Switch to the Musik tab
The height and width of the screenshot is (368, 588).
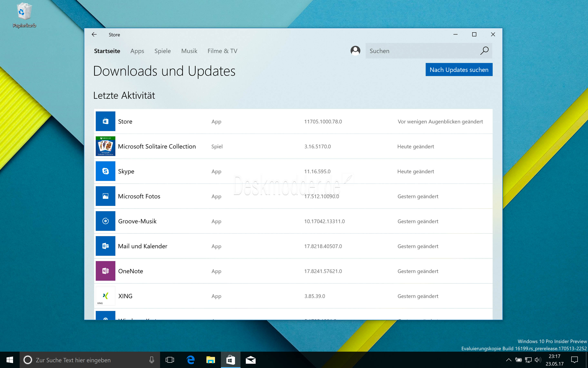189,51
